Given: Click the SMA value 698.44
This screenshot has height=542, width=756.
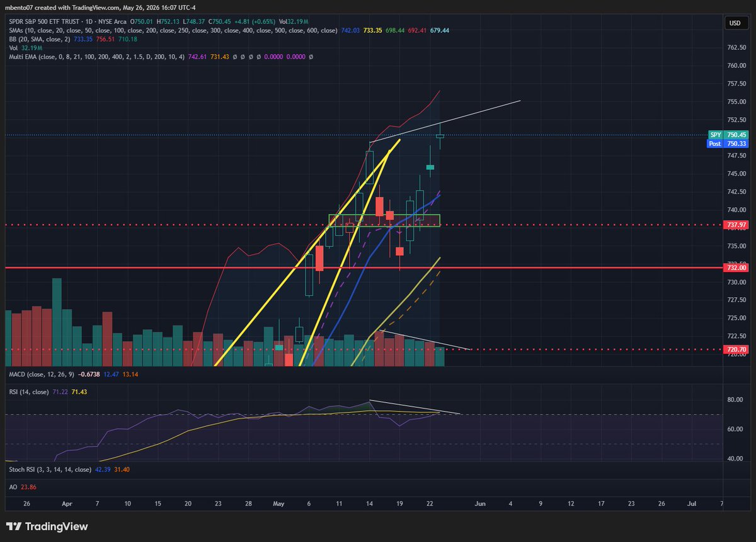Looking at the screenshot, I should coord(395,30).
